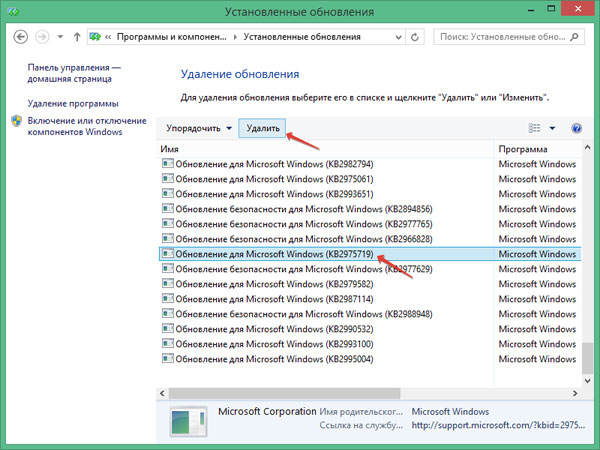Click Программы и компонен… breadcrumb

(171, 37)
